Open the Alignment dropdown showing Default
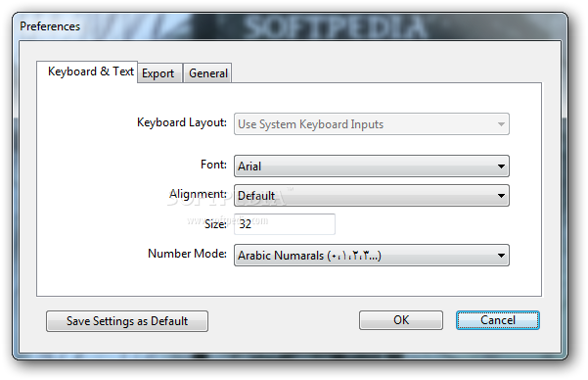Viewport: 588px width, 380px height. coord(371,195)
